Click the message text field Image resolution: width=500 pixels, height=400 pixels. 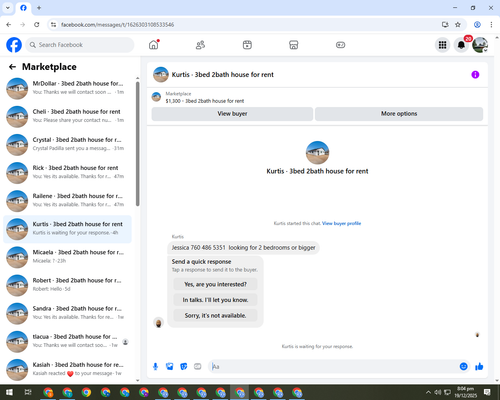coord(334,367)
